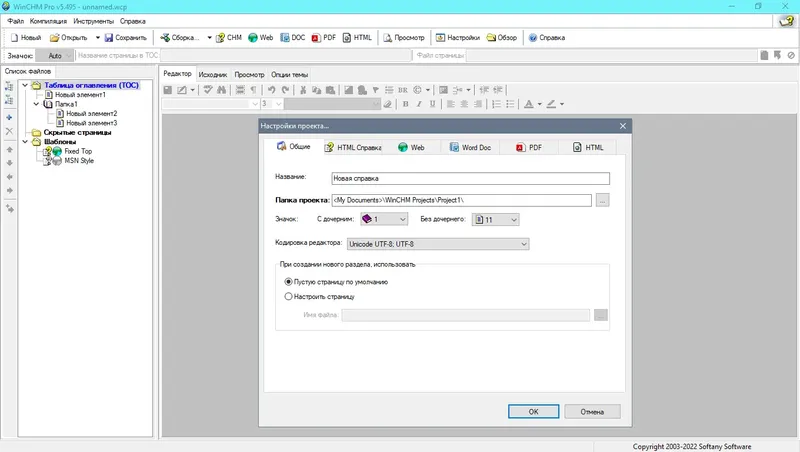Open the Компиляция menu

coord(48,21)
